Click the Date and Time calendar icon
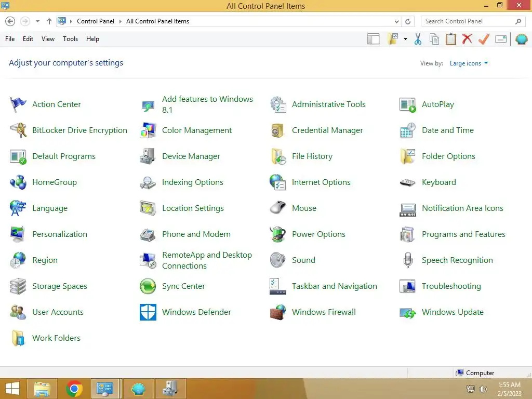Screen dimensions: 532x399 408,130
